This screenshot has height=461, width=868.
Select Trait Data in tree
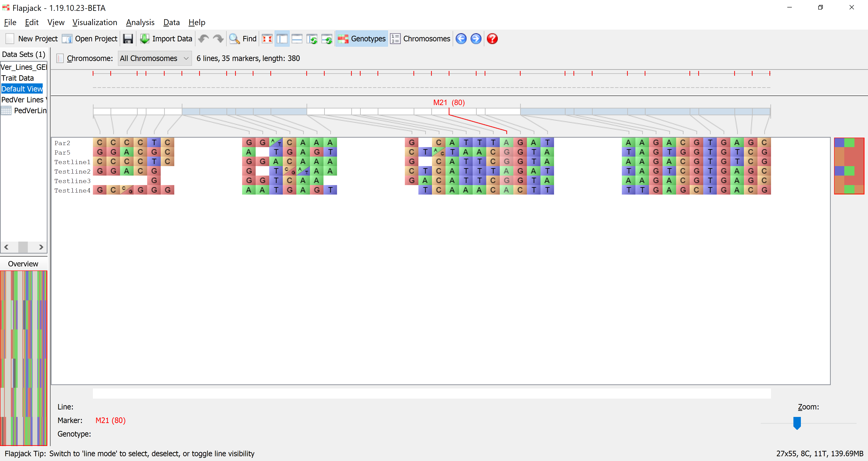(18, 78)
